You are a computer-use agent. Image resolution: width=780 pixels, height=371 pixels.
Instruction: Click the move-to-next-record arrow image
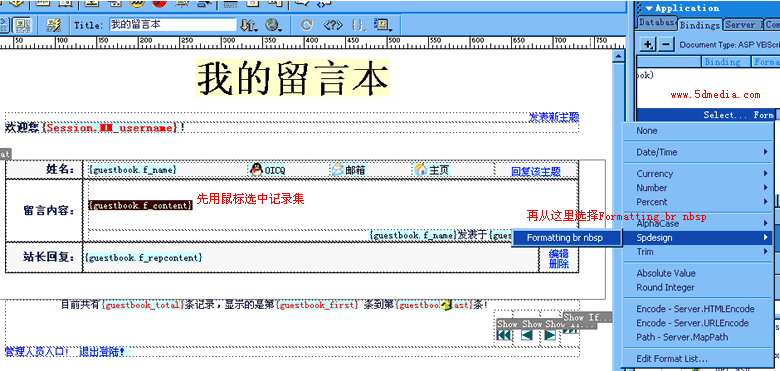[550, 335]
